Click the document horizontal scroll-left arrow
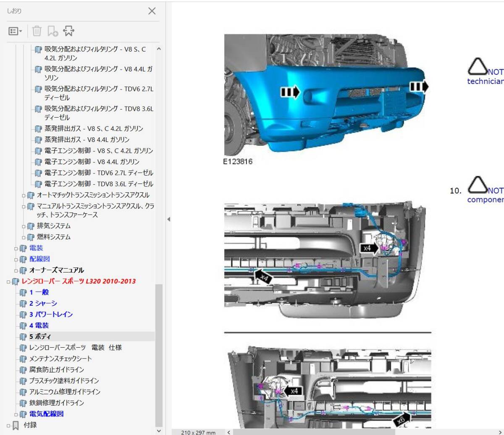Screen dimensions: 504x435 click(228, 432)
